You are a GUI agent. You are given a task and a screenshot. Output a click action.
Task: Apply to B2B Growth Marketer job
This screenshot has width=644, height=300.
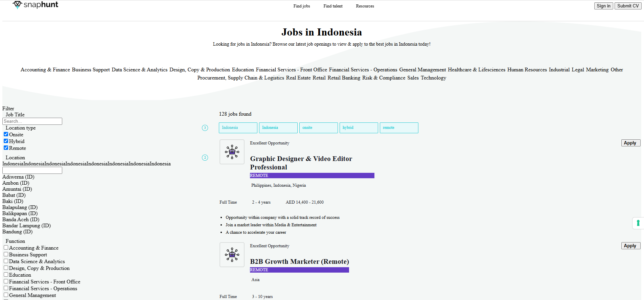630,246
